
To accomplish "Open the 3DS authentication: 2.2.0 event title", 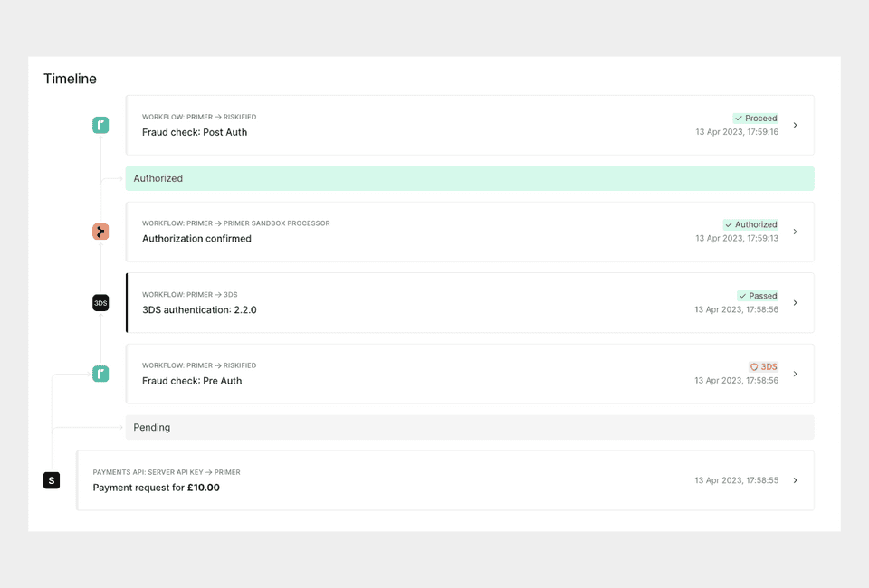I will pyautogui.click(x=199, y=310).
